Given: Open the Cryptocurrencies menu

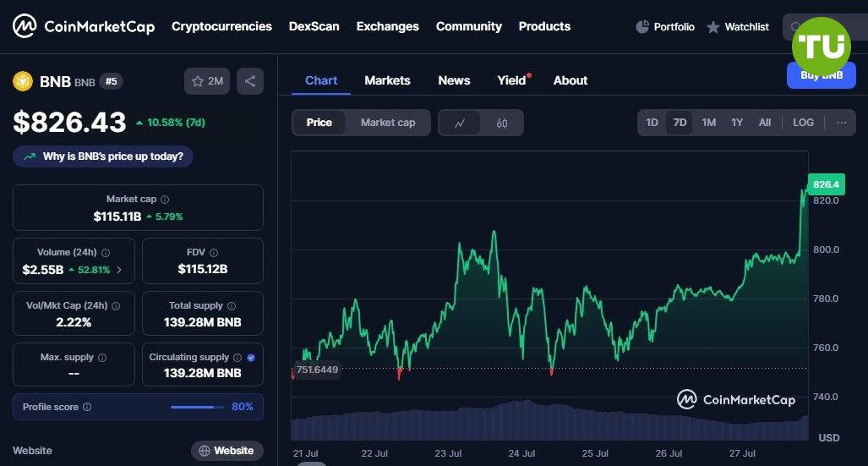Looking at the screenshot, I should point(221,26).
